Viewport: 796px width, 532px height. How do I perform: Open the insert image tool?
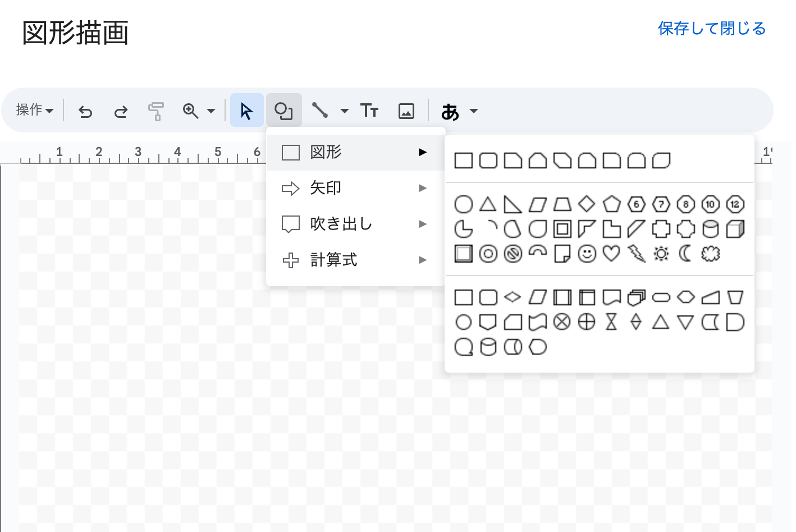(406, 110)
